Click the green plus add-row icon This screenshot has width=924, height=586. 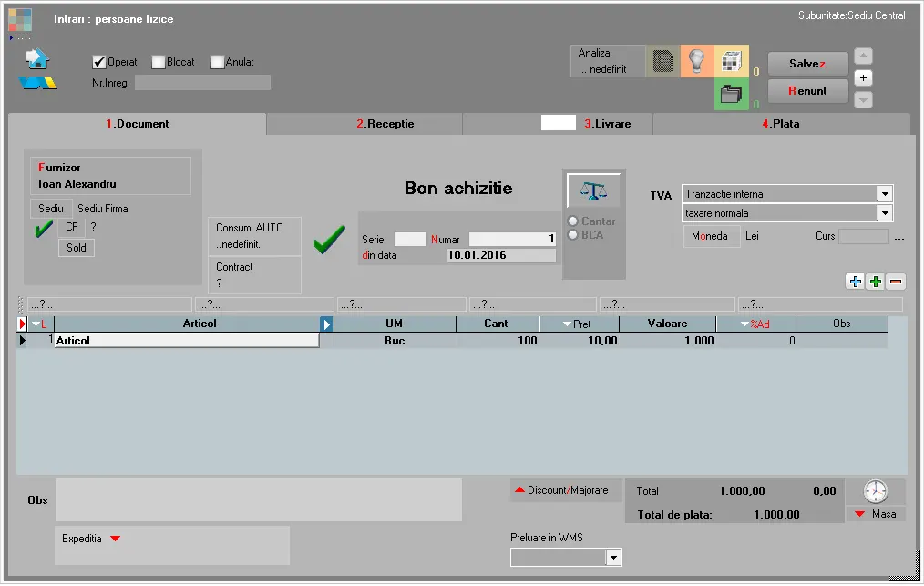tap(876, 283)
